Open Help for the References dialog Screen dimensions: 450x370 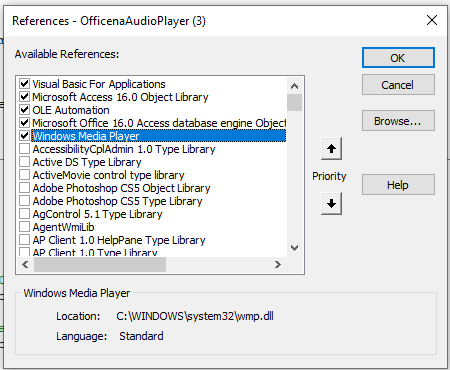(x=398, y=184)
